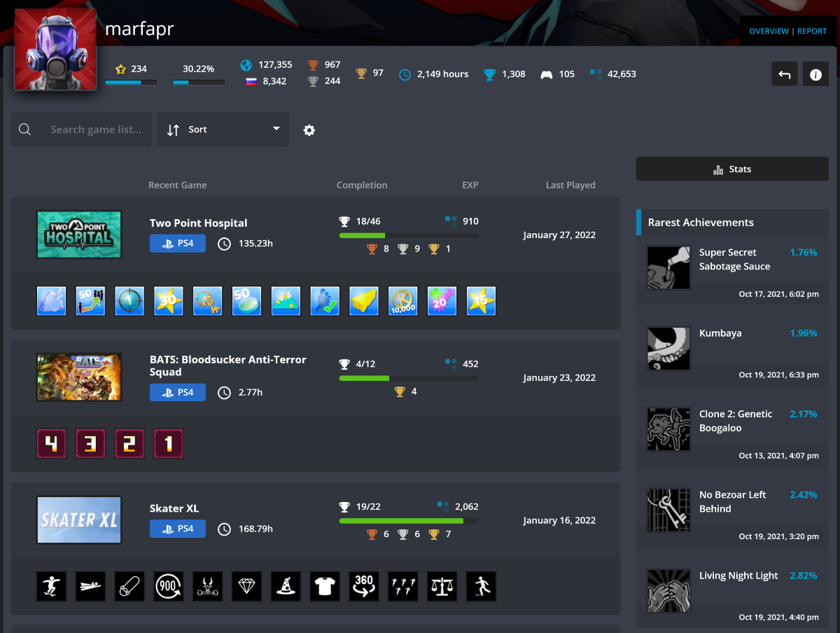
Task: Select the footprint checkmark trophy
Action: coord(325,301)
